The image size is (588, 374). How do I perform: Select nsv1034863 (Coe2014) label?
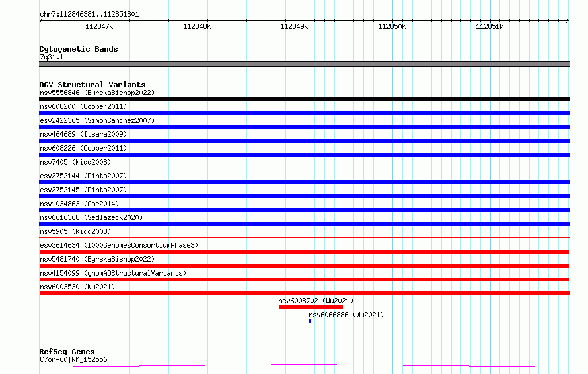pos(79,204)
